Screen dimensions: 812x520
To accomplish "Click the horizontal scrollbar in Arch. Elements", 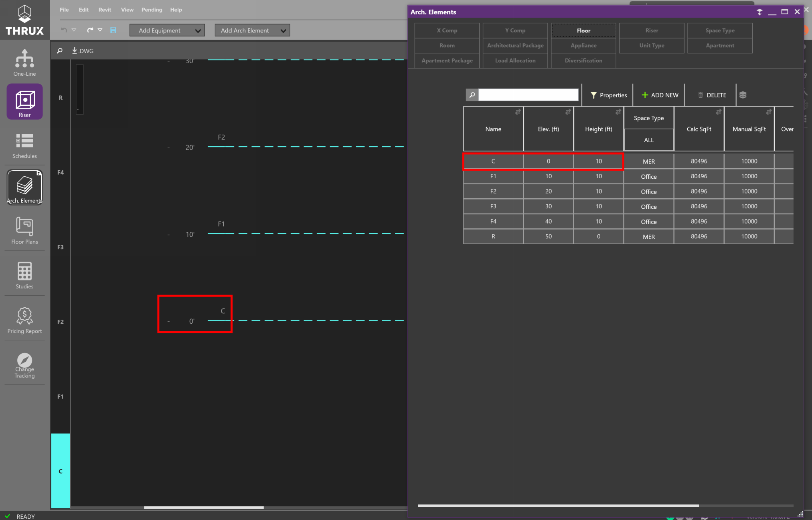I will click(x=558, y=506).
